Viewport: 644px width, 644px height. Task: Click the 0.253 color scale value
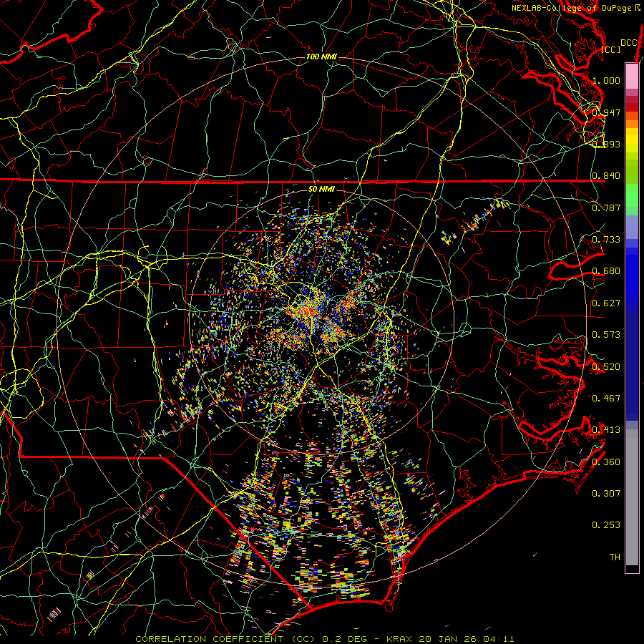pyautogui.click(x=606, y=525)
